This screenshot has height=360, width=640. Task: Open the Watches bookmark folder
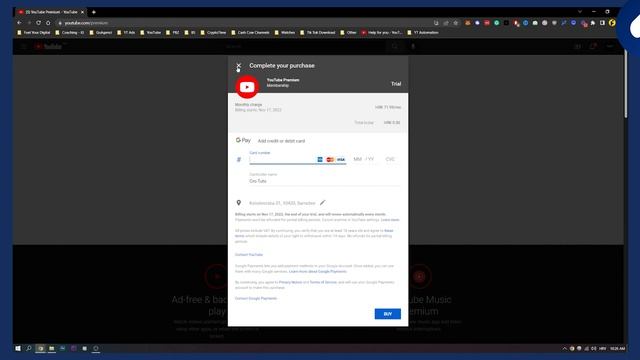coord(285,32)
